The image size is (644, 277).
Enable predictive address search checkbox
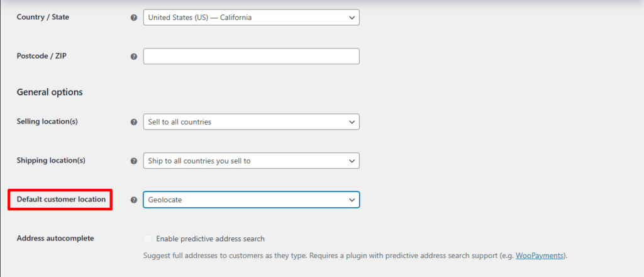(148, 239)
